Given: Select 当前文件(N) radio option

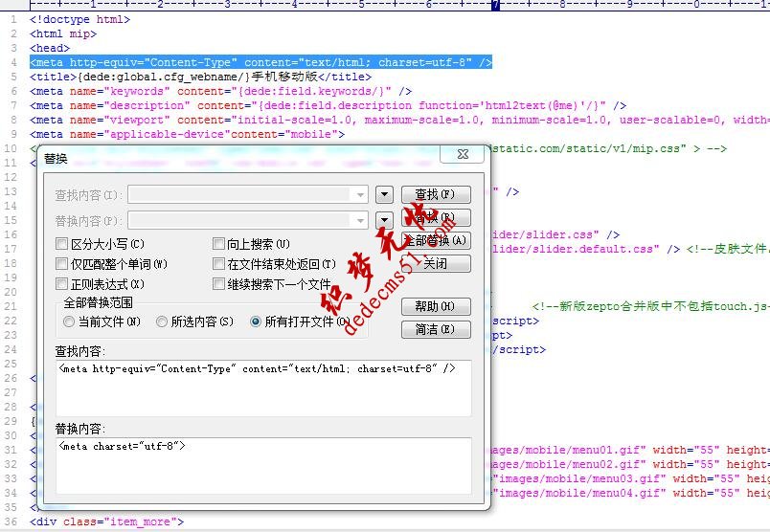Looking at the screenshot, I should click(x=69, y=321).
